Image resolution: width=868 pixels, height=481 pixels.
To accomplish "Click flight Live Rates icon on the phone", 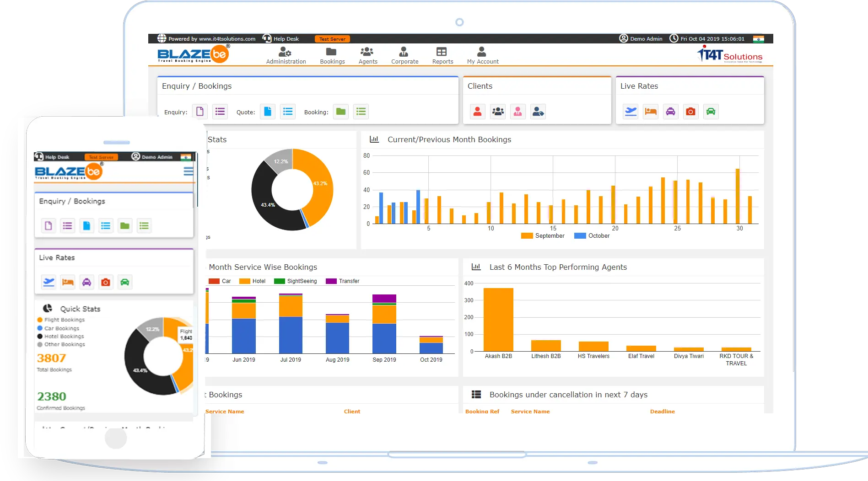I will (49, 282).
